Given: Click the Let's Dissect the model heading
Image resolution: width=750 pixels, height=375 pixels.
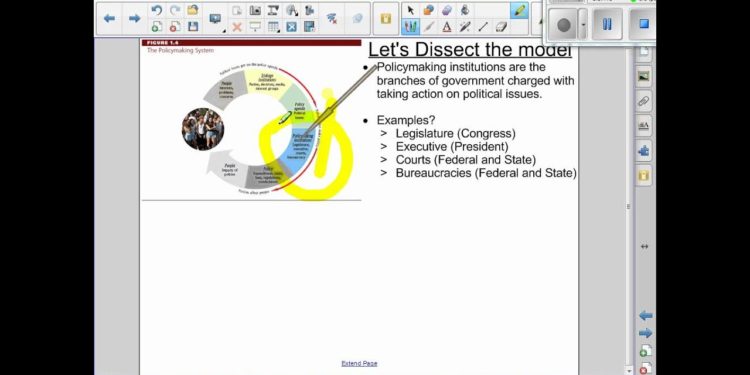Looking at the screenshot, I should (470, 50).
